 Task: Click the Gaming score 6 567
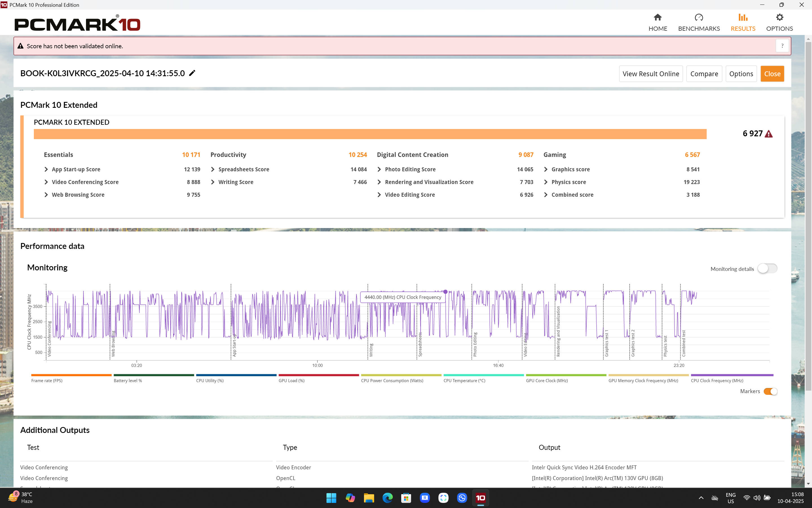[692, 155]
